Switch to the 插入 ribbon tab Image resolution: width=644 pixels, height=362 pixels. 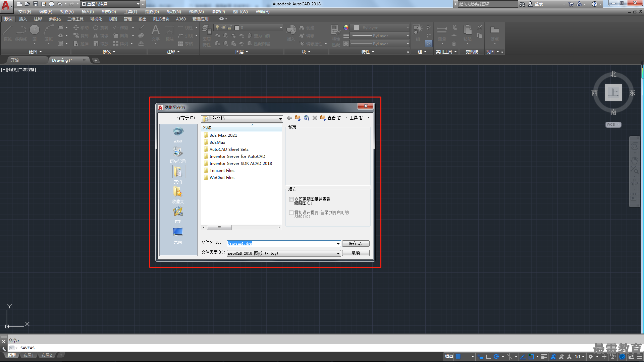[23, 19]
